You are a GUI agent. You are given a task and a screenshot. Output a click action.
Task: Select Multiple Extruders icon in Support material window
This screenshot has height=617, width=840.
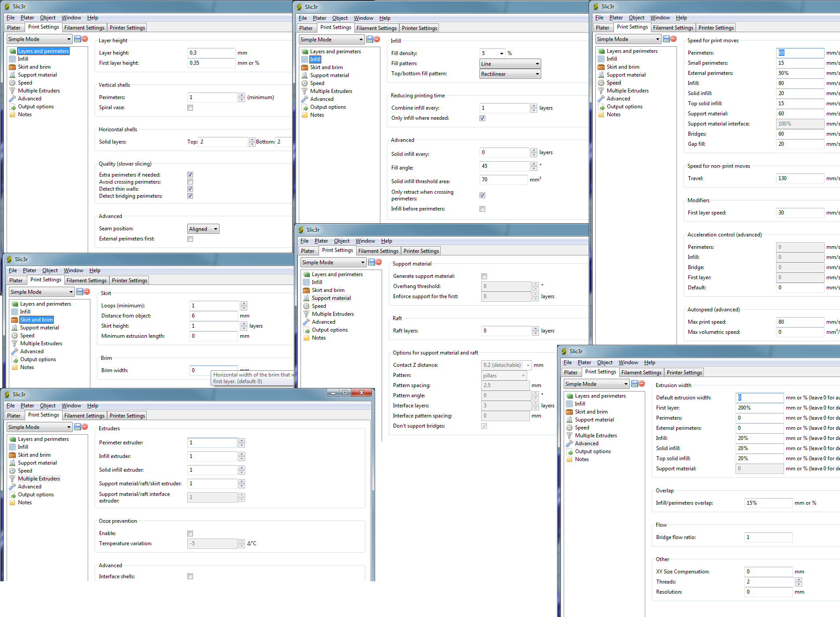[x=306, y=314]
